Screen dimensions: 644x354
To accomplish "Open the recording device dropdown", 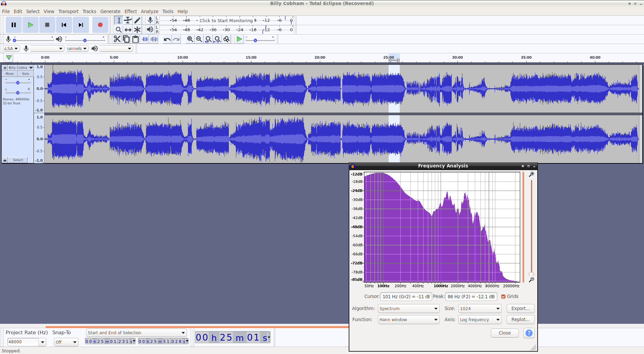I will (47, 49).
